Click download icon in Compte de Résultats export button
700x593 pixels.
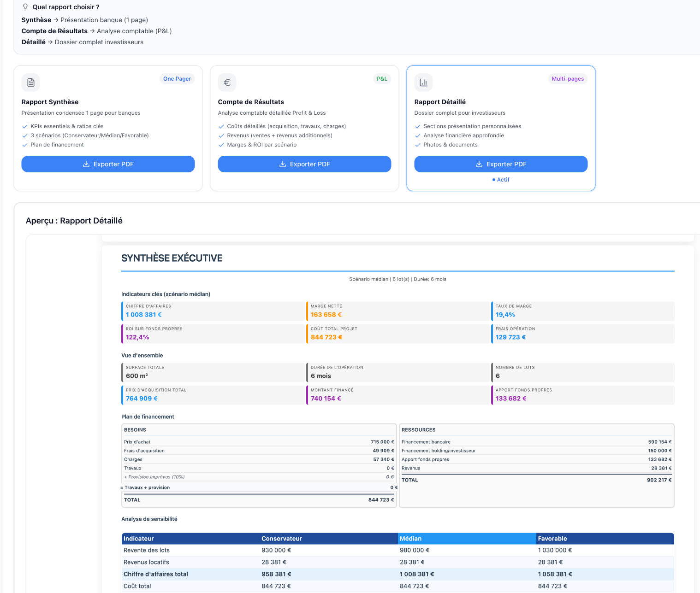[283, 164]
